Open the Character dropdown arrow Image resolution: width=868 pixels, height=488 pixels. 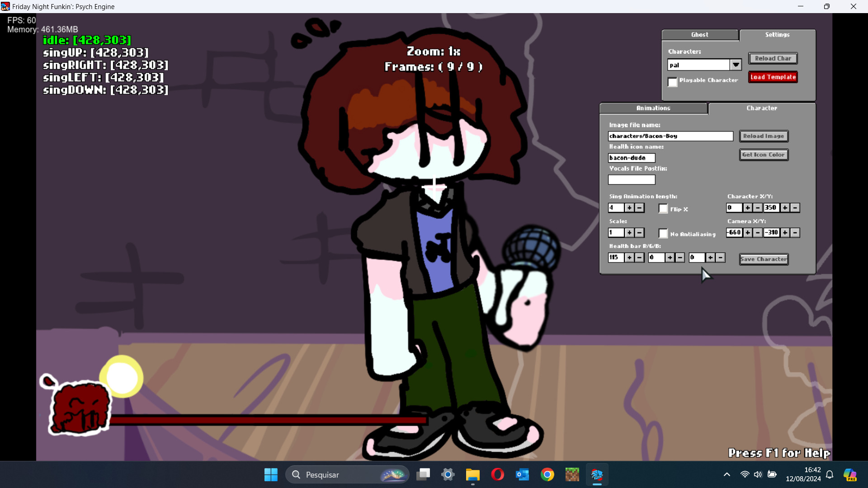[x=736, y=65]
